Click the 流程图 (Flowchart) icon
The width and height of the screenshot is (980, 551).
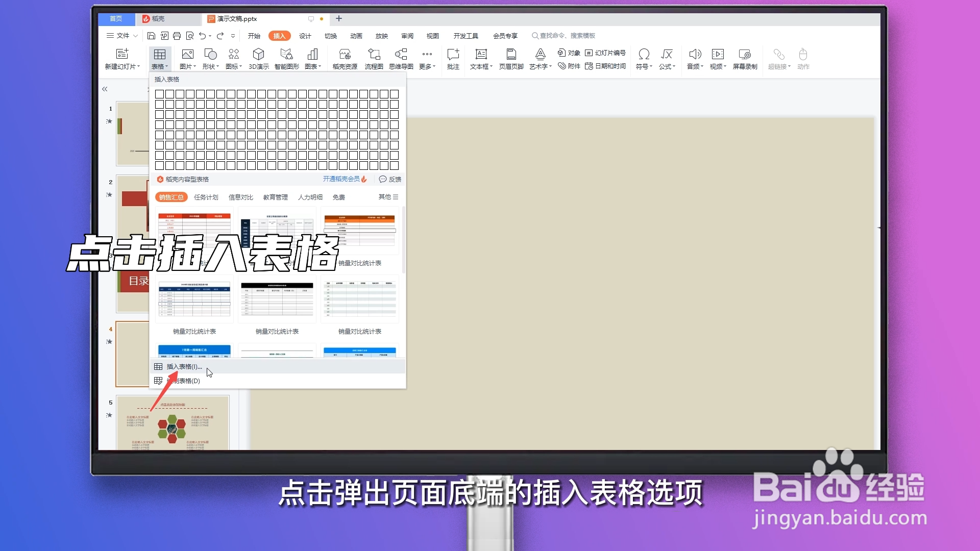374,55
